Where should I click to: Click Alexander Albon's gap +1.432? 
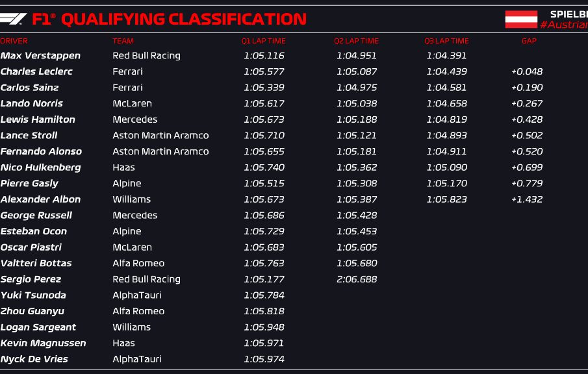(527, 199)
